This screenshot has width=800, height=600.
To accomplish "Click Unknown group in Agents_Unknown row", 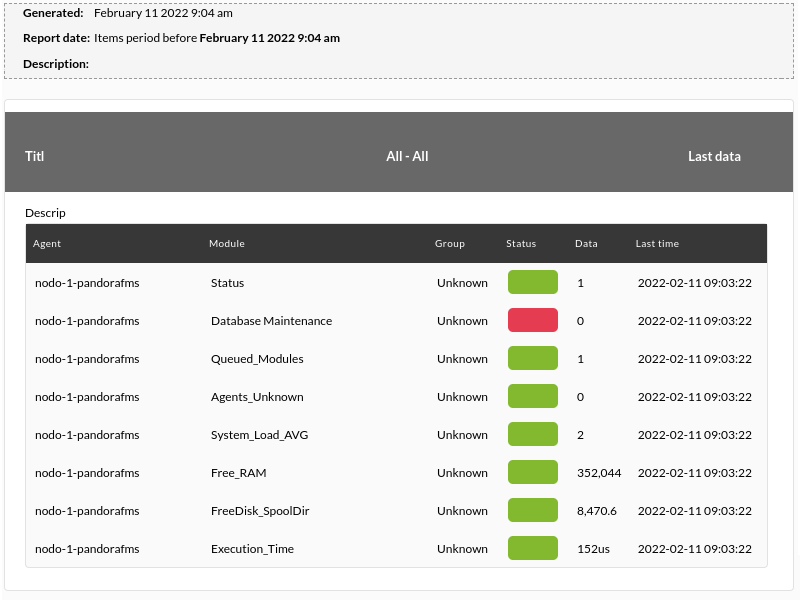I will (462, 397).
